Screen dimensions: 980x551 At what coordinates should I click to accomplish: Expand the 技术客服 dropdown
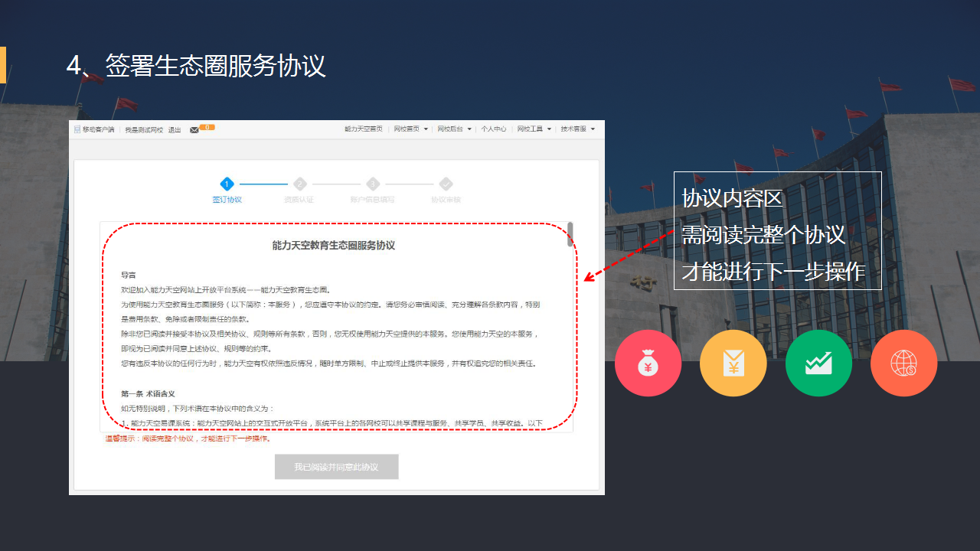(x=577, y=129)
